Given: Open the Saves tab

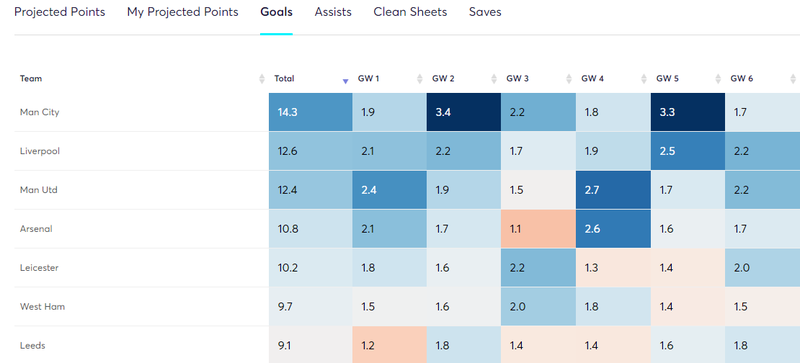Looking at the screenshot, I should pyautogui.click(x=485, y=12).
